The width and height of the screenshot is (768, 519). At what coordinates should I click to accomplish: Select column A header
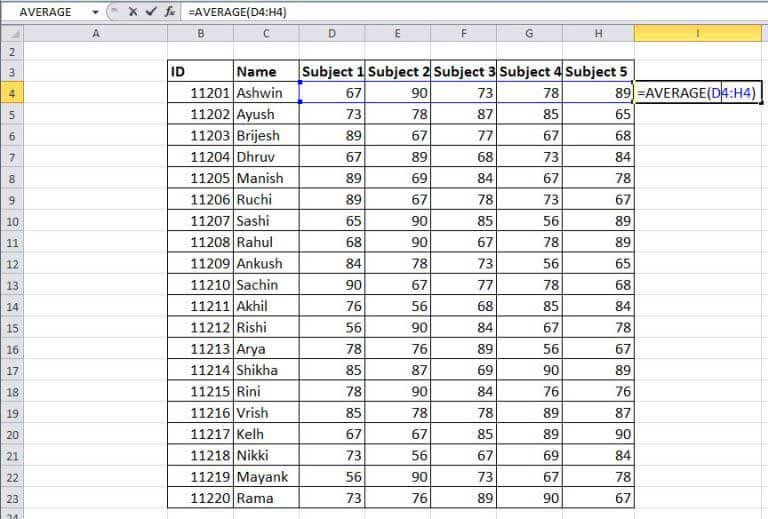[96, 33]
